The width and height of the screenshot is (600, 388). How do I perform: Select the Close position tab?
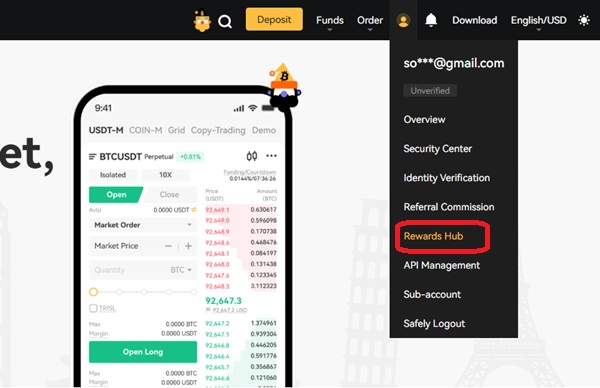pos(170,195)
